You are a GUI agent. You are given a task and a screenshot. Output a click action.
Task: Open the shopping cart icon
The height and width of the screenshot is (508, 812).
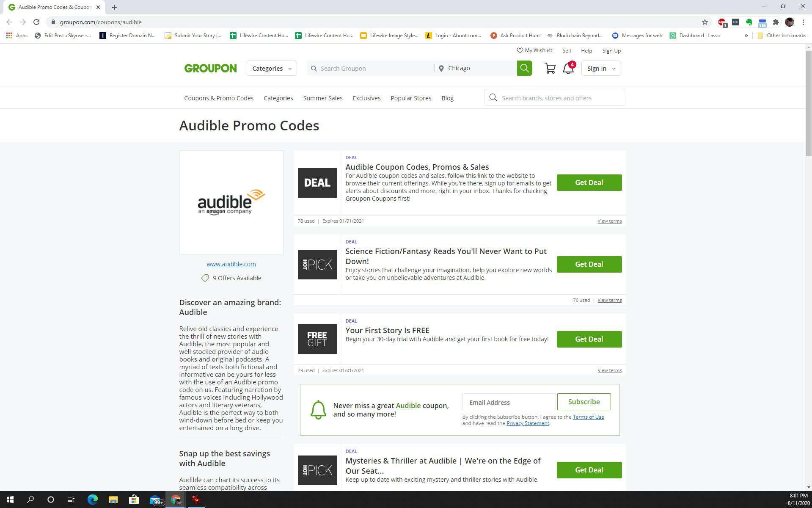coord(550,68)
